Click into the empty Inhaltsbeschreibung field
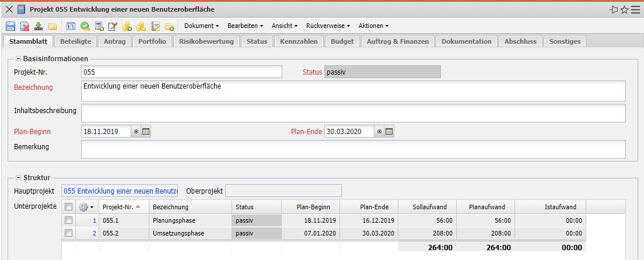644x260 pixels. 353,113
